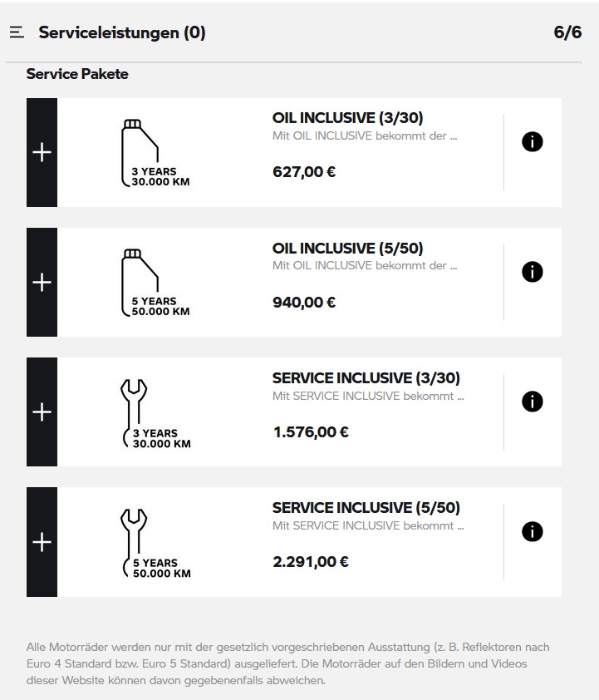Show info for OIL INCLUSIVE (3/30)
Viewport: 599px width, 700px height.
[x=532, y=142]
